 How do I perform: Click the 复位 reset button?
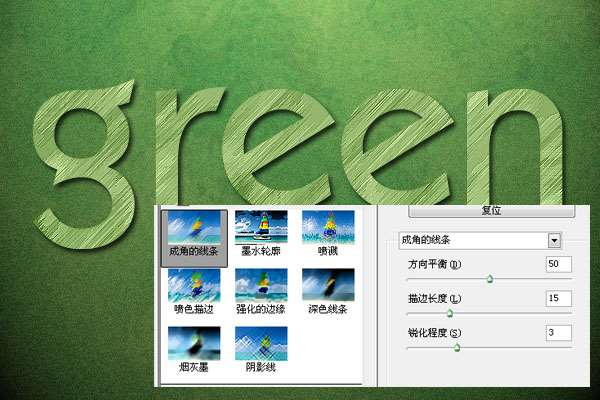point(491,211)
